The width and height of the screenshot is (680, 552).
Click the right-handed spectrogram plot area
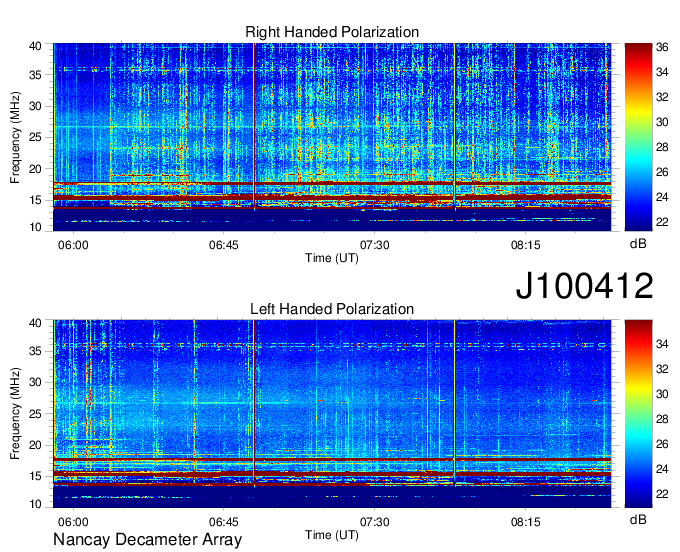pyautogui.click(x=332, y=137)
